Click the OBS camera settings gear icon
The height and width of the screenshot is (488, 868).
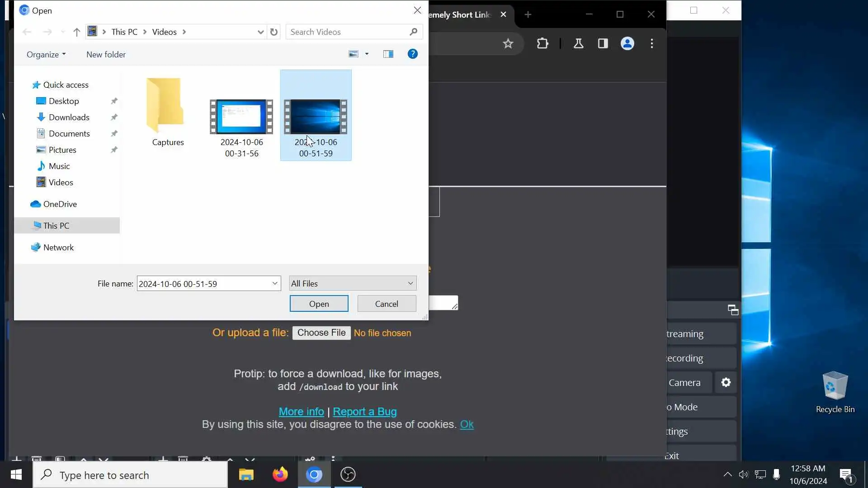[x=726, y=383]
